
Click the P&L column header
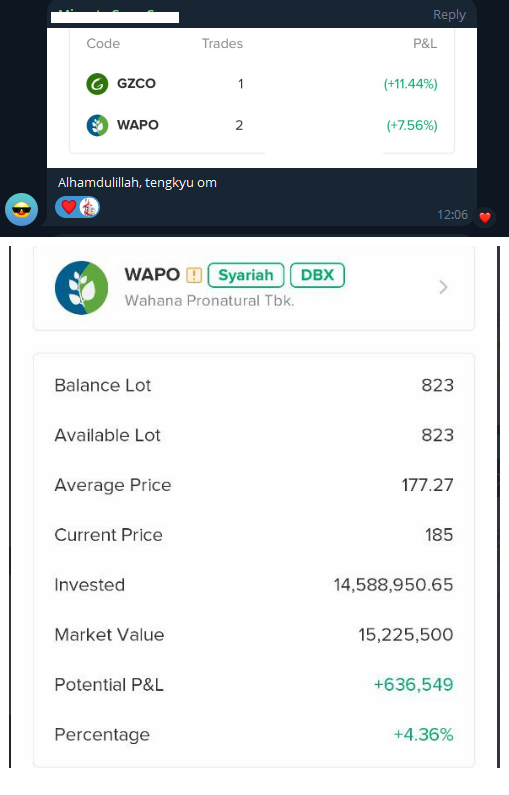click(425, 44)
